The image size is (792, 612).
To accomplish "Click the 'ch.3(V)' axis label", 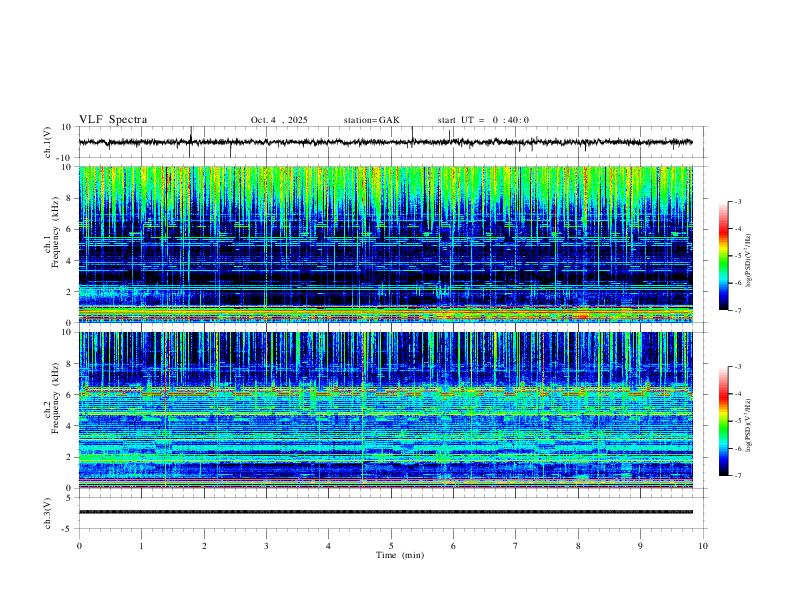I will (x=48, y=513).
